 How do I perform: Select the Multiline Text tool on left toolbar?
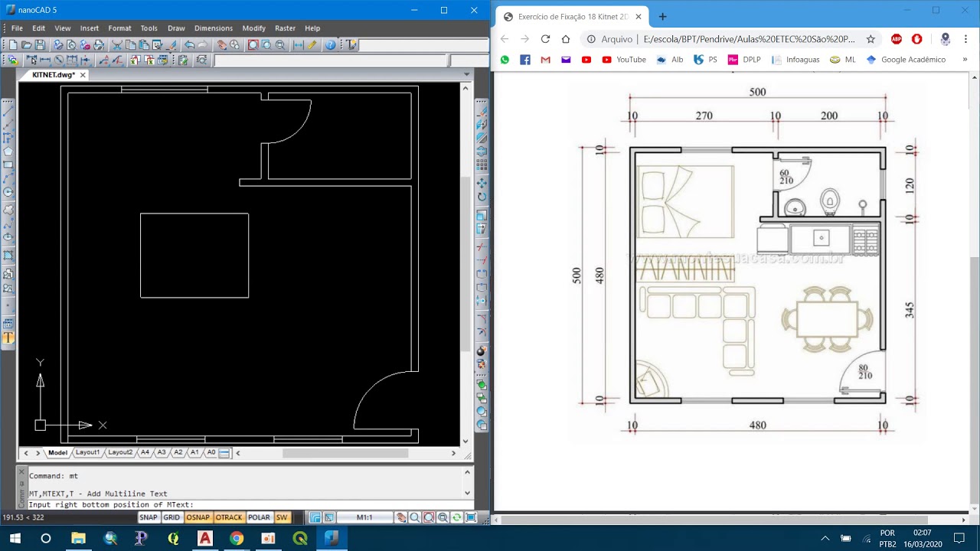pos(8,338)
